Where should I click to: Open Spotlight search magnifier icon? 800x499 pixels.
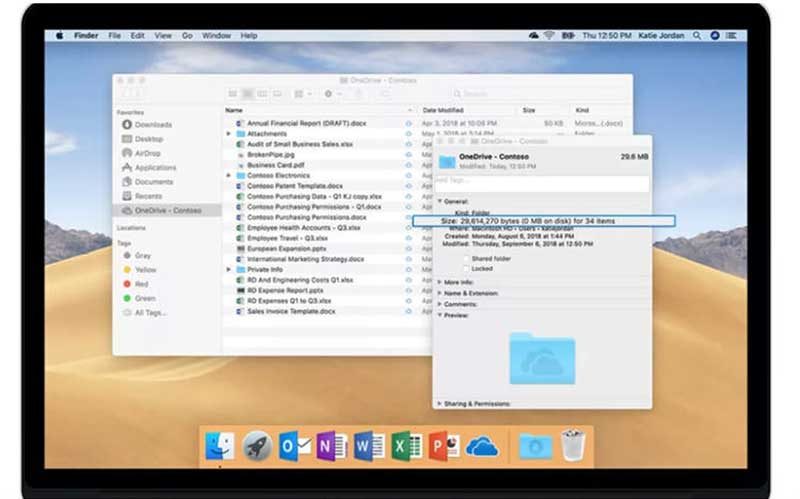(x=697, y=36)
